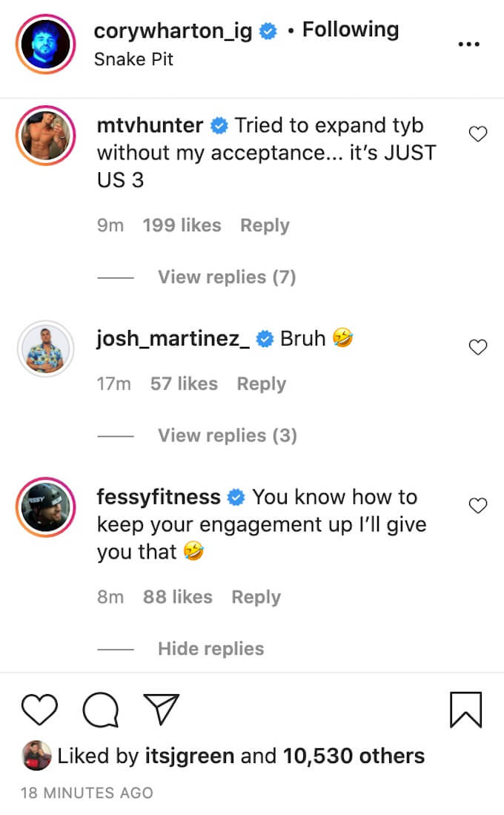The height and width of the screenshot is (815, 504).
Task: Like mtvhunter's comment
Action: (479, 134)
